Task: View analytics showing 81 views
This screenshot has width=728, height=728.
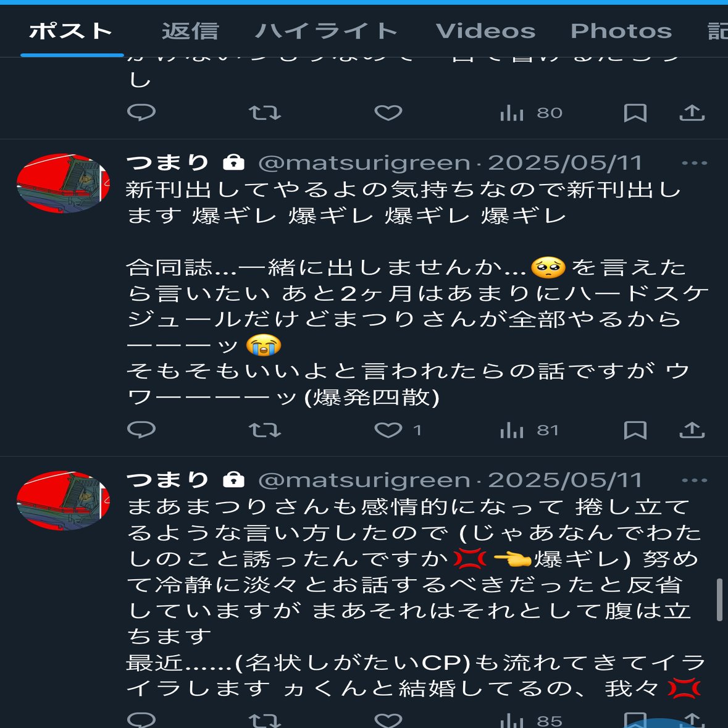Action: pyautogui.click(x=529, y=430)
